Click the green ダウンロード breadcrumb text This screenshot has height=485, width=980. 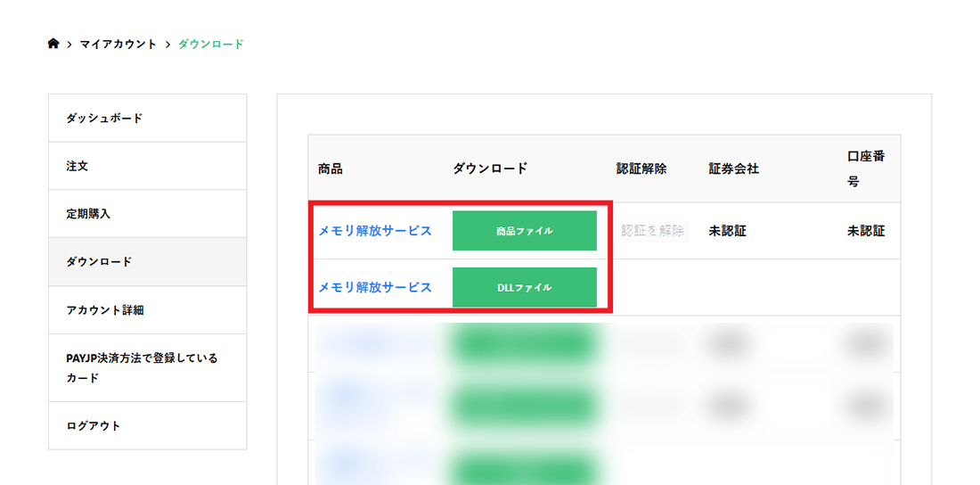pos(210,44)
